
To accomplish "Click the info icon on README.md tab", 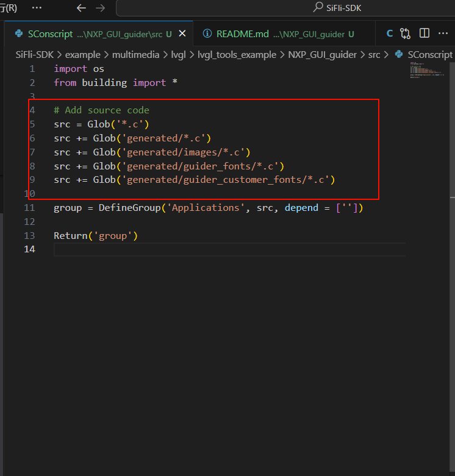I will point(207,34).
